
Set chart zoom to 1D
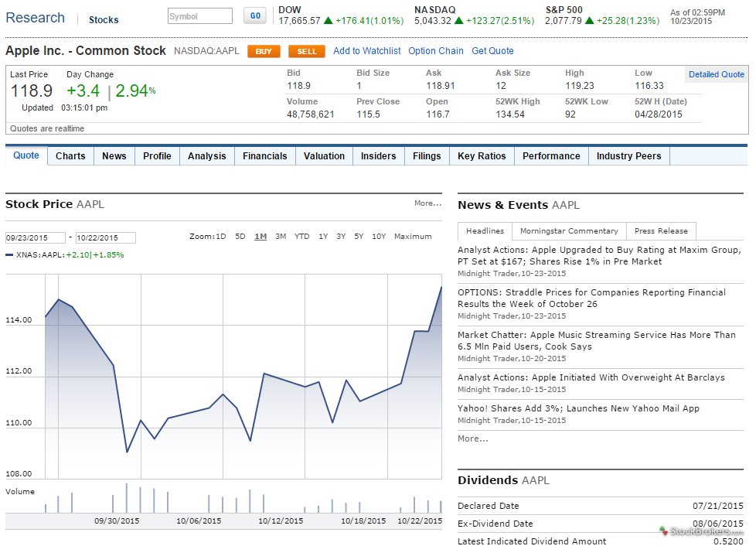coord(221,237)
